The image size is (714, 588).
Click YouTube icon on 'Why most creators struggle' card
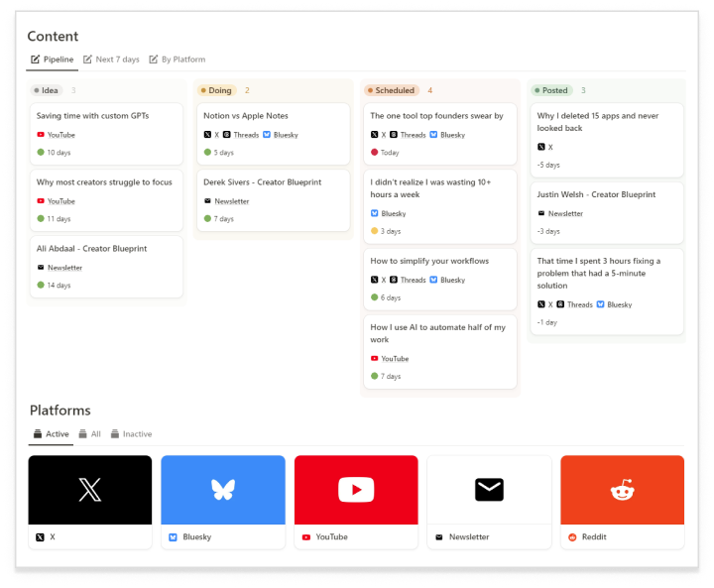pos(41,201)
